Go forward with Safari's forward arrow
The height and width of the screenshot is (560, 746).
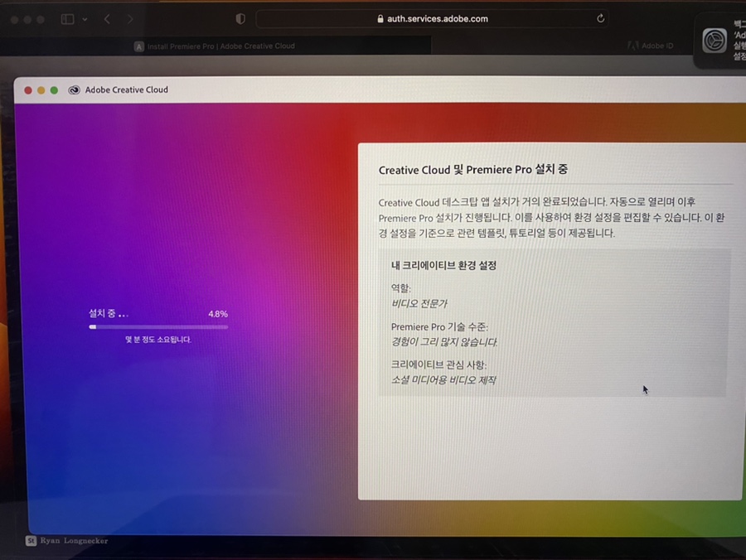click(130, 19)
